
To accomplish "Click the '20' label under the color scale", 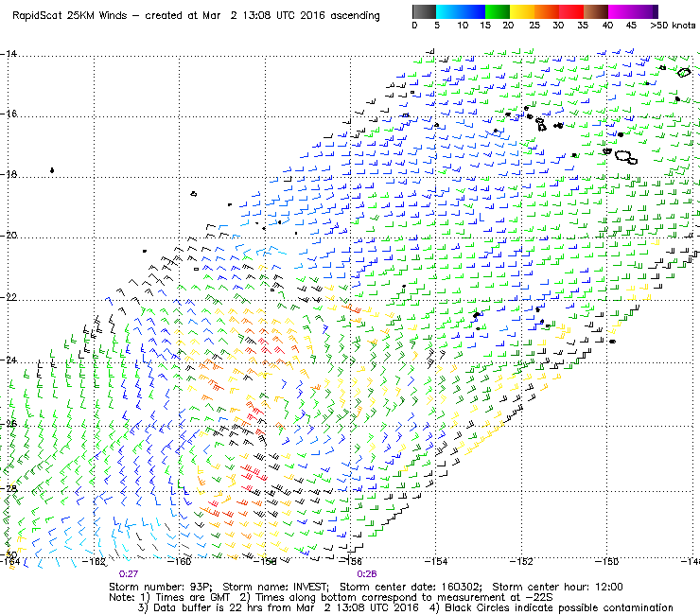I will (508, 26).
